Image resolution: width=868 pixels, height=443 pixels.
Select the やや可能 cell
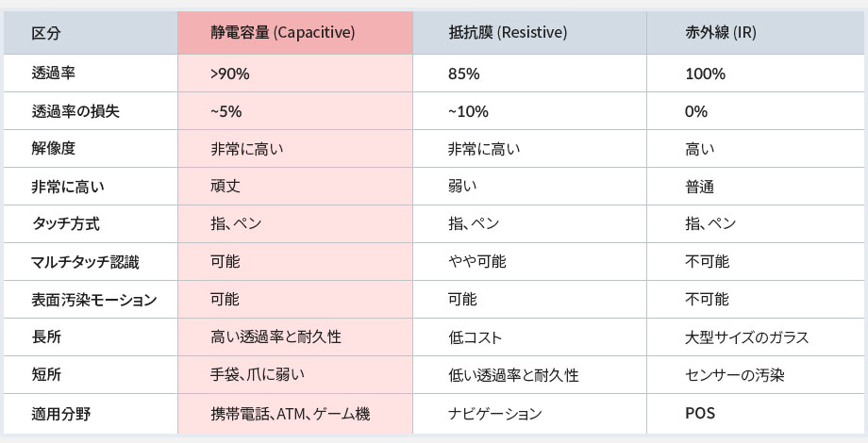tap(529, 262)
